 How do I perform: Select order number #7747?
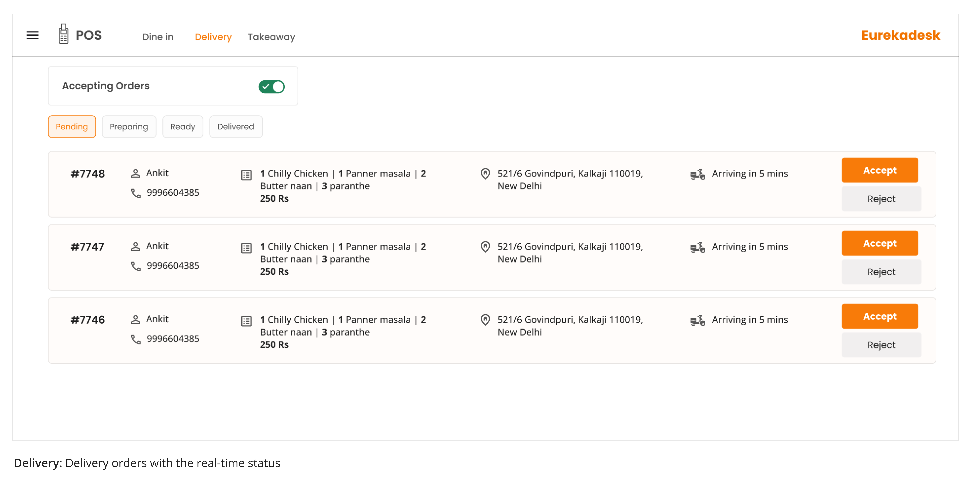(87, 247)
